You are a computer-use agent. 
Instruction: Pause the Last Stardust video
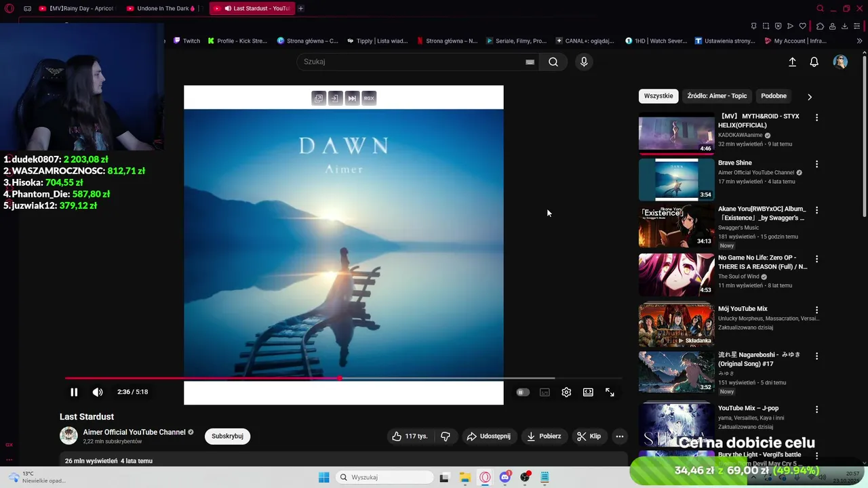pyautogui.click(x=74, y=392)
